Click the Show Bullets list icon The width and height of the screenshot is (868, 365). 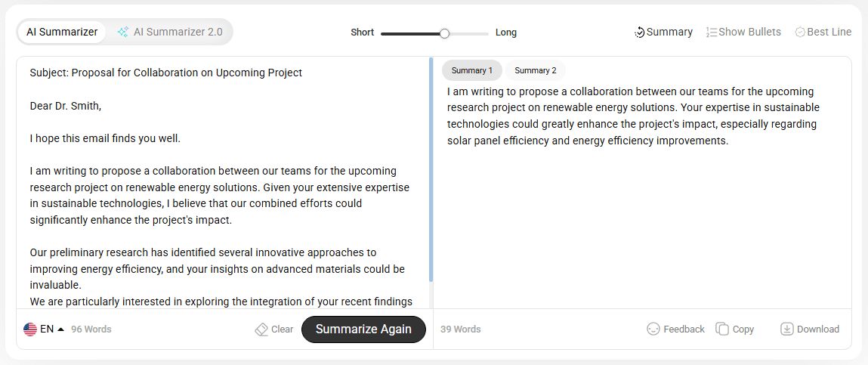(x=711, y=32)
